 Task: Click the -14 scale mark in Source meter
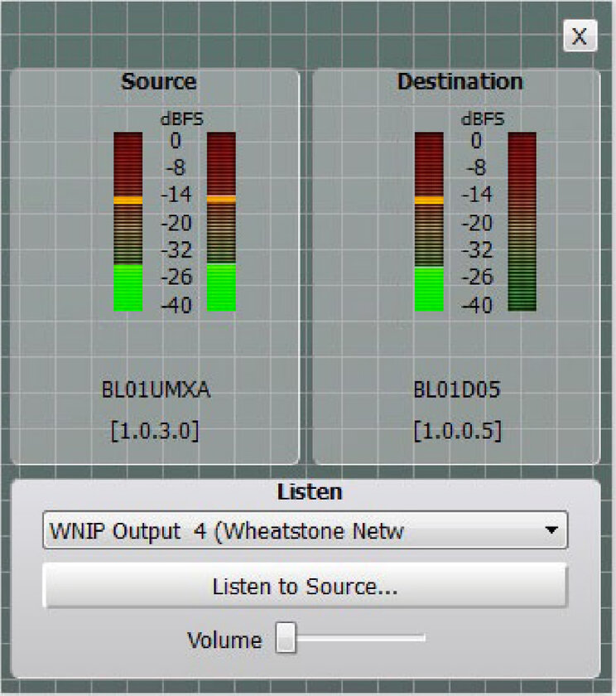[x=176, y=195]
